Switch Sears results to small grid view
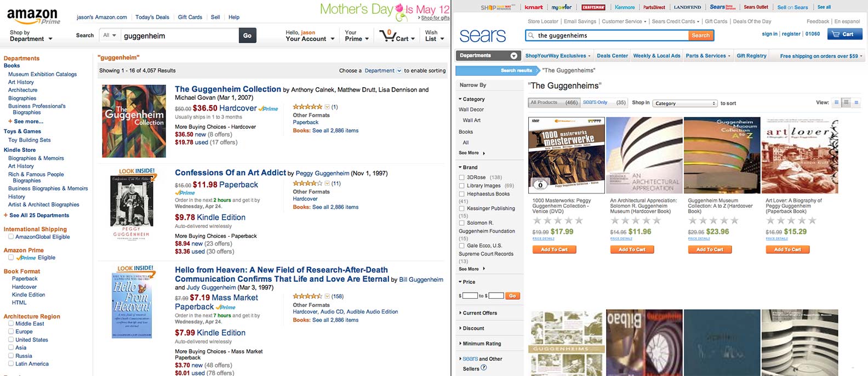Viewport: 868px width, 376px height. (837, 102)
